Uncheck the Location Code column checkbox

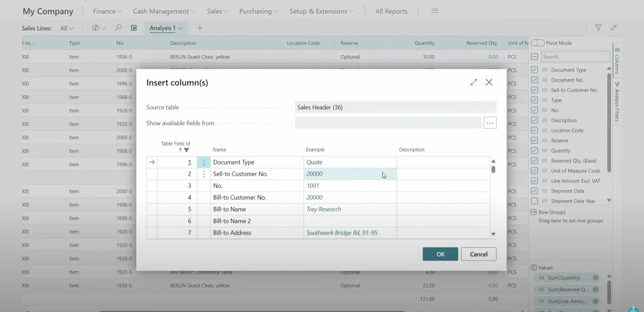point(534,130)
